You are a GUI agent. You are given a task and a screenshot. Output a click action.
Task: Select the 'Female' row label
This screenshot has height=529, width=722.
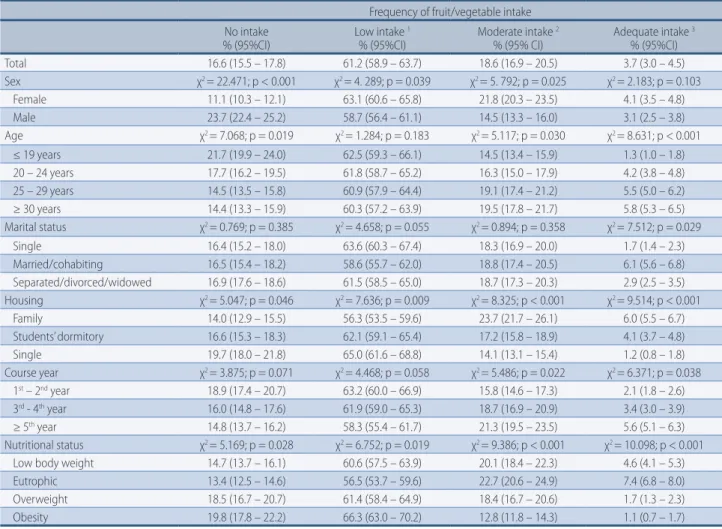point(29,99)
